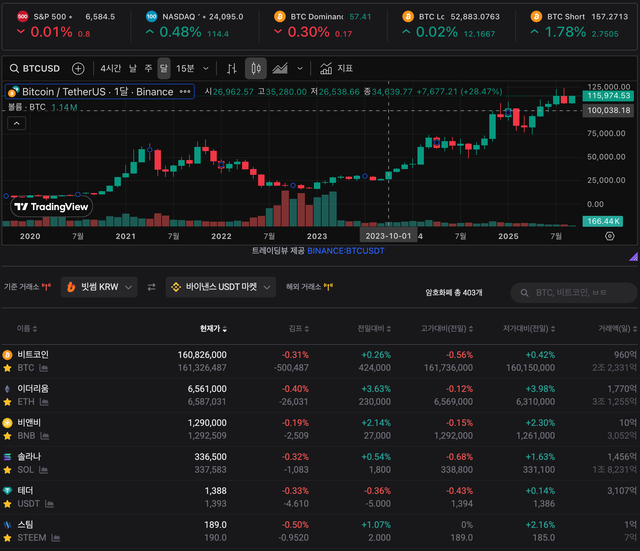Click the swap exchanges arrows icon

coord(151,287)
